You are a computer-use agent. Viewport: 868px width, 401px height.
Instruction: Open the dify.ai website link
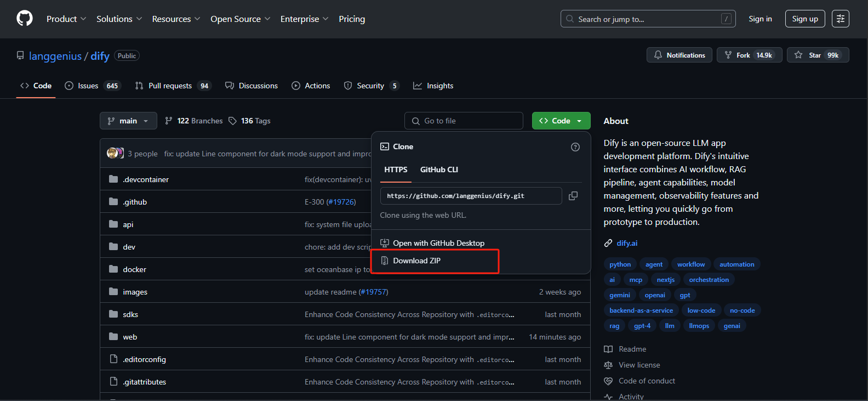627,243
